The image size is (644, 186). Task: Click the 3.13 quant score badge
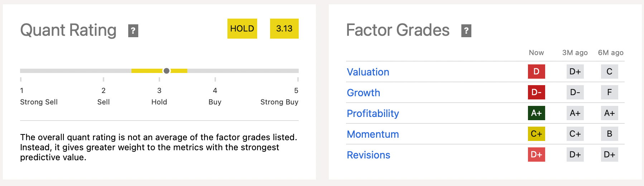click(284, 29)
